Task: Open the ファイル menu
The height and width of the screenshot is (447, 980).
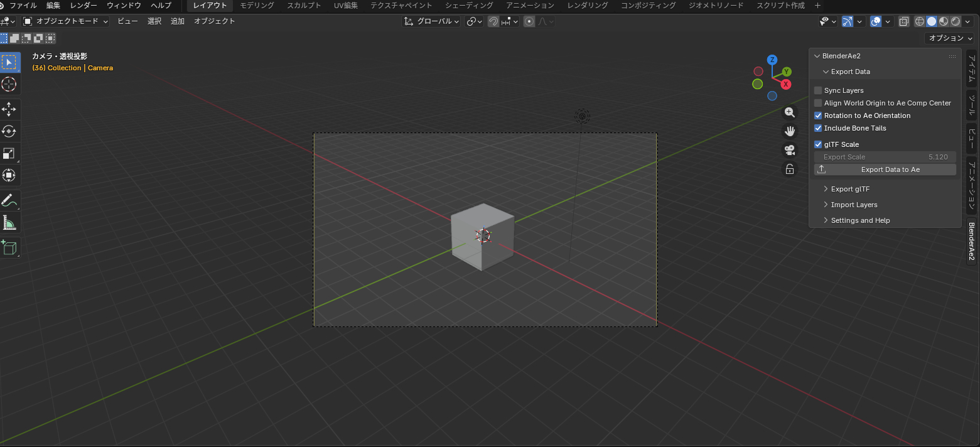Action: coord(23,5)
